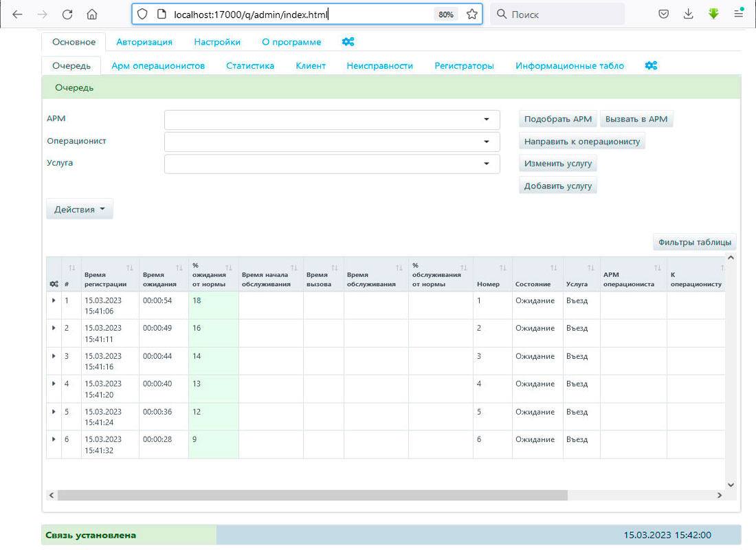Sort table by АРМ операциониста column

pyautogui.click(x=658, y=268)
